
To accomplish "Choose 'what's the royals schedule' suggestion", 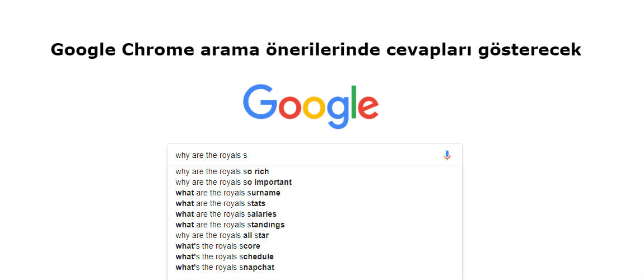I will click(225, 257).
